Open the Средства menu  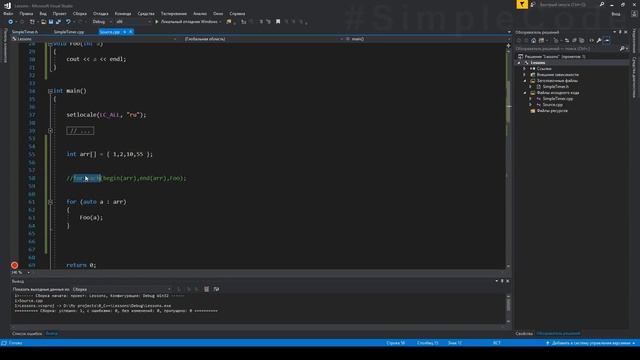coord(146,13)
